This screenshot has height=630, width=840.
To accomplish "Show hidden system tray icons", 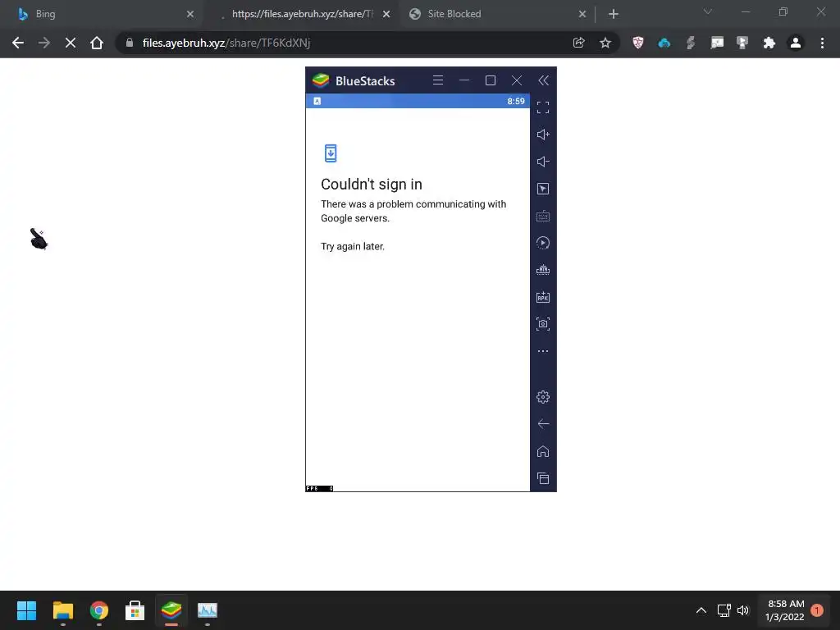I will pyautogui.click(x=701, y=610).
